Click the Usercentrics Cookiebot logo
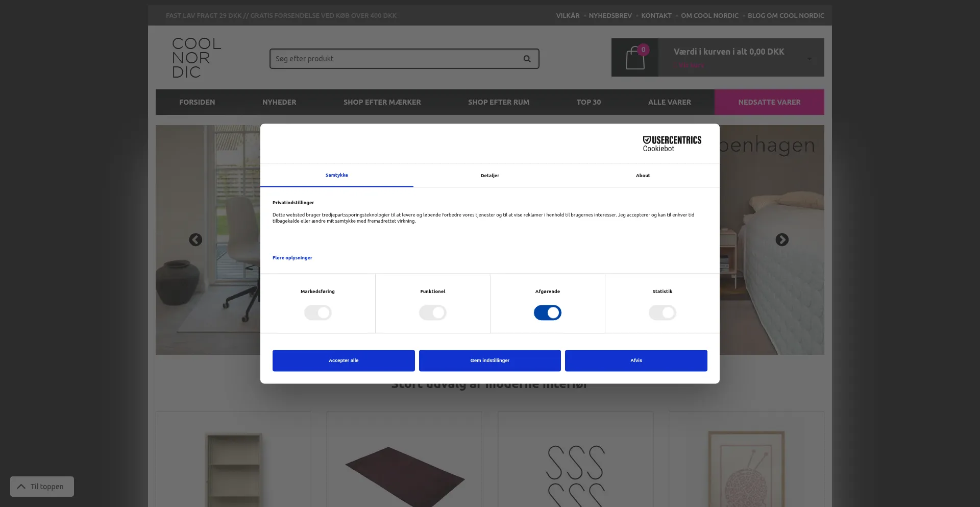Screen dimensions: 980x507 click(x=672, y=144)
